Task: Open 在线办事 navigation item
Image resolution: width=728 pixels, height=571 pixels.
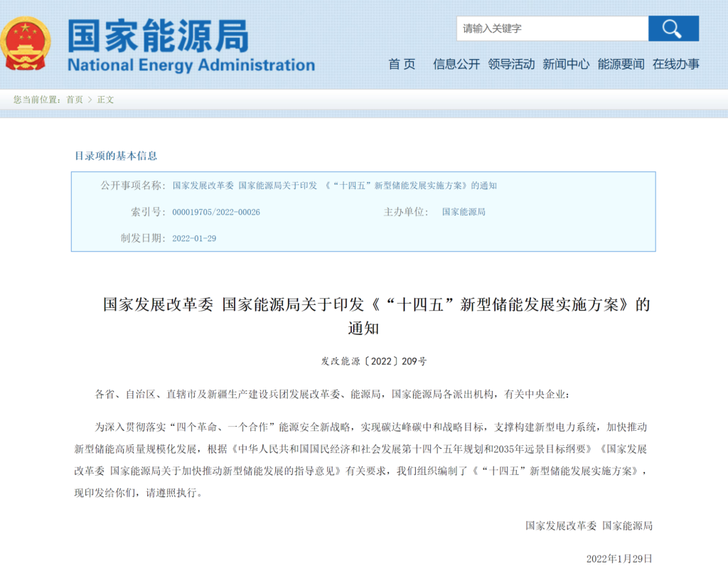Action: 675,64
